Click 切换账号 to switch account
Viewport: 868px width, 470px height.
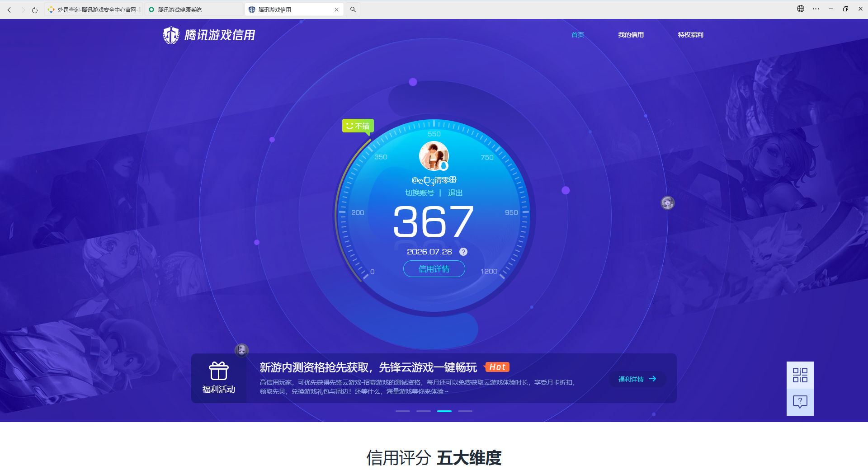pos(420,193)
